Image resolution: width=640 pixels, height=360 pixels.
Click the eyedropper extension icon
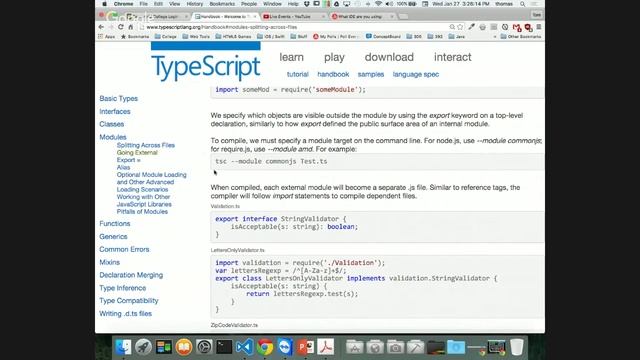coord(471,27)
